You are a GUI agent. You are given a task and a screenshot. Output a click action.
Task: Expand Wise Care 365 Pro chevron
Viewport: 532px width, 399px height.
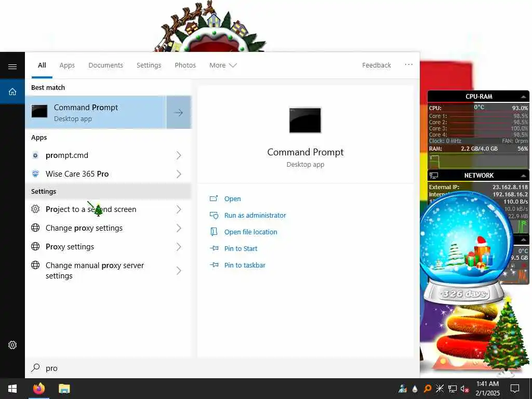click(x=179, y=174)
